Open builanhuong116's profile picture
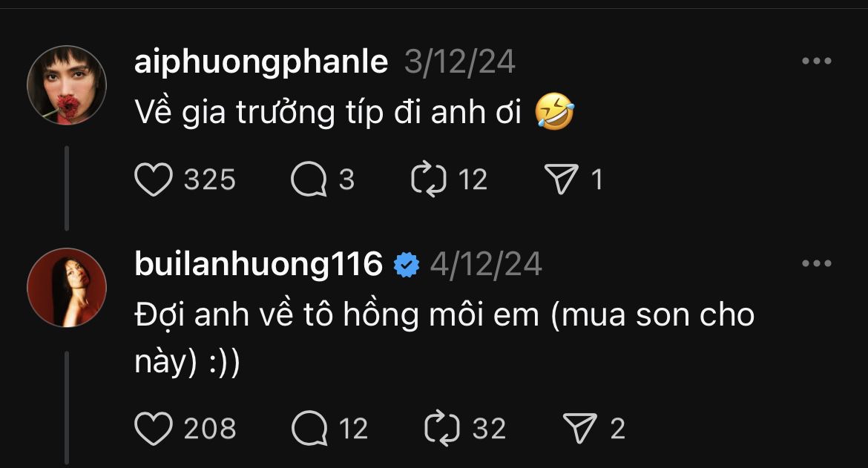 (x=67, y=287)
